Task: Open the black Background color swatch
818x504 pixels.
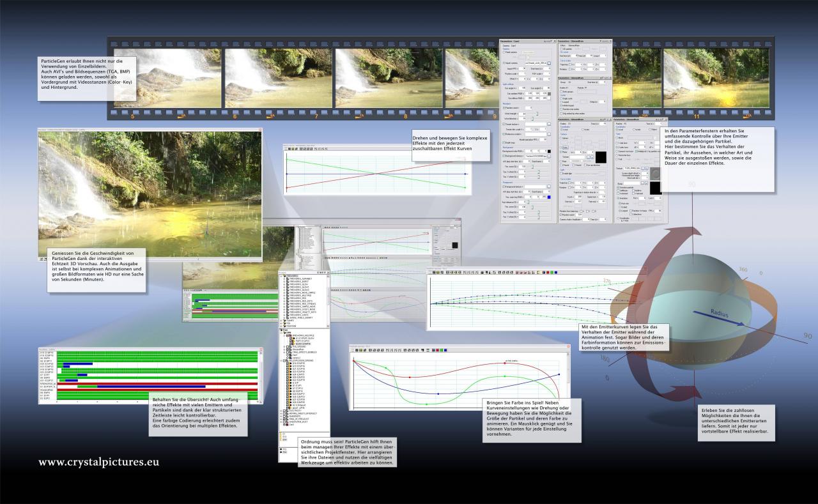Action: pyautogui.click(x=549, y=151)
